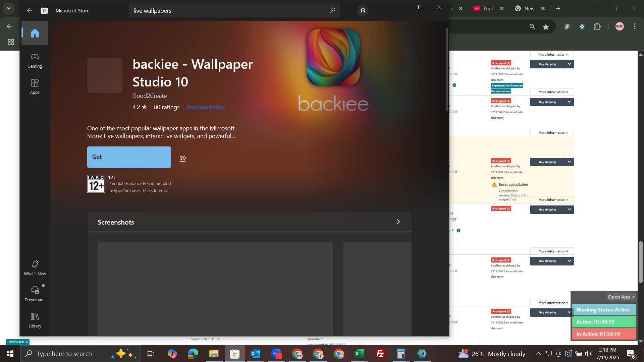
Task: Click the taskbar search box
Action: pyautogui.click(x=80, y=354)
